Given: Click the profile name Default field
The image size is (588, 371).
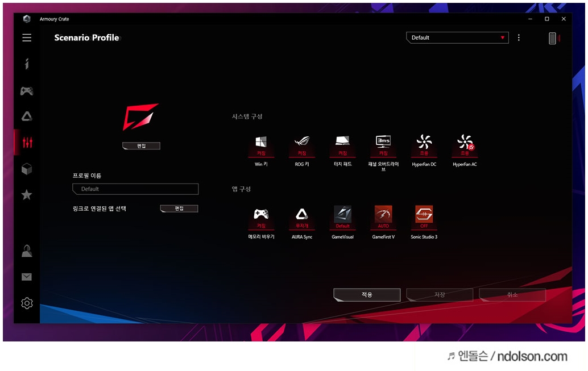Looking at the screenshot, I should point(135,189).
